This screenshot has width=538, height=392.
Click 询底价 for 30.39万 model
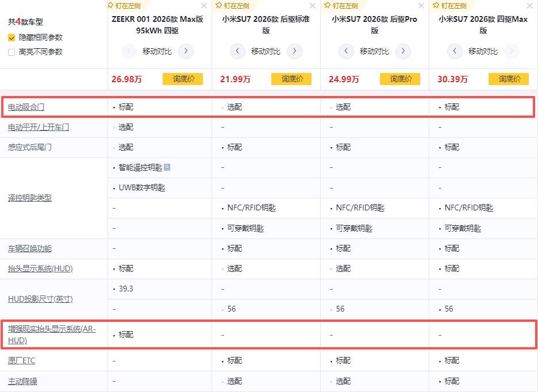pyautogui.click(x=509, y=79)
